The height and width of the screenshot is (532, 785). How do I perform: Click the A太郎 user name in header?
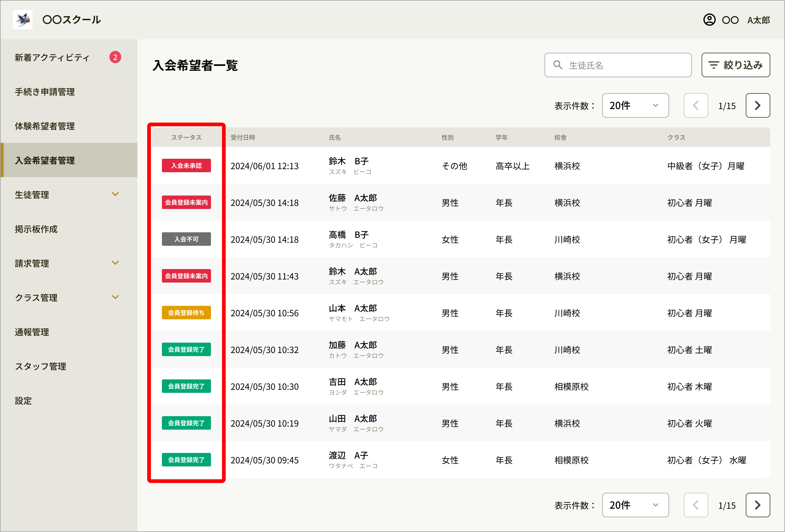(x=758, y=20)
